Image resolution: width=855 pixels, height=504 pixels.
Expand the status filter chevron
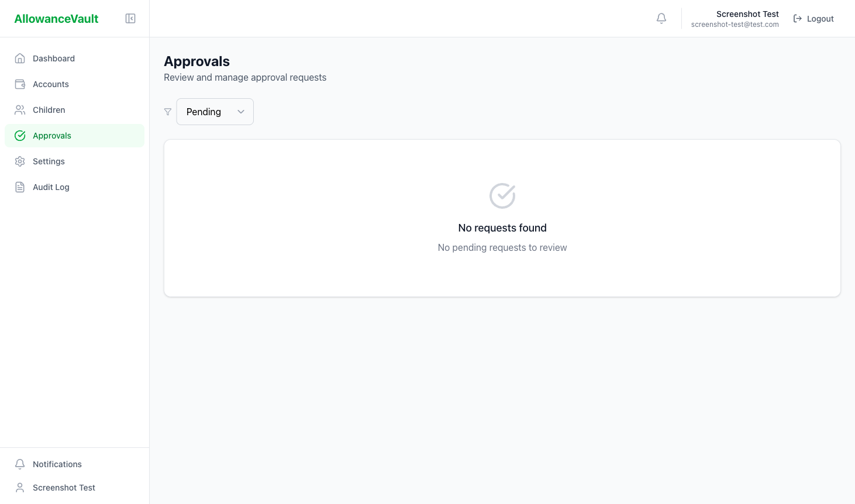(240, 112)
